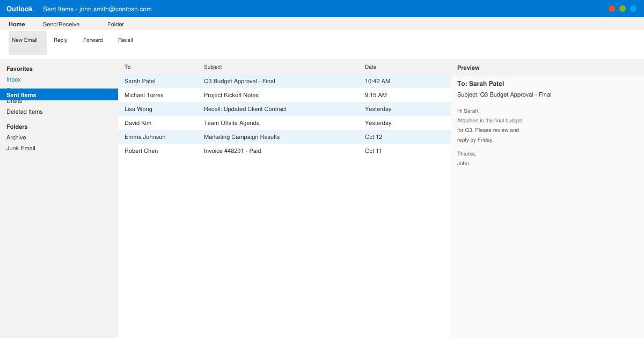The image size is (644, 338).
Task: Sort by the Subject column header
Action: (213, 67)
